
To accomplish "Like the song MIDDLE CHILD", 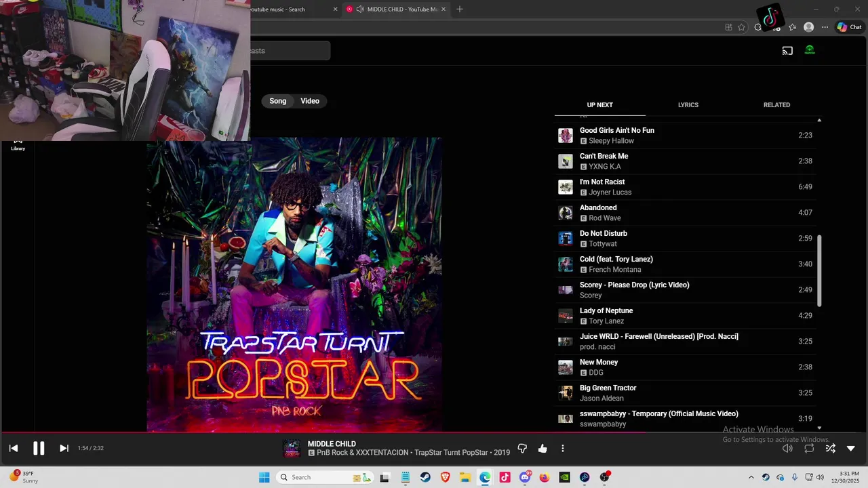I will coord(542,448).
